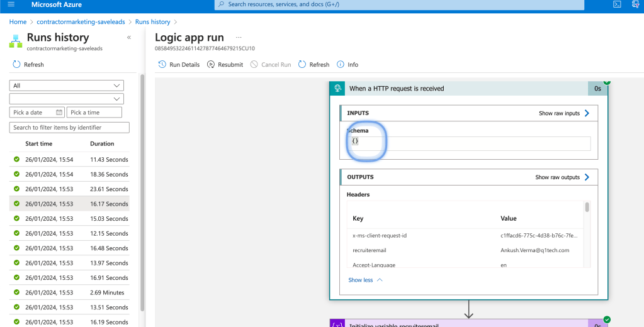Collapse outputs with Show less
Viewport: 644px width, 327px height.
point(365,280)
